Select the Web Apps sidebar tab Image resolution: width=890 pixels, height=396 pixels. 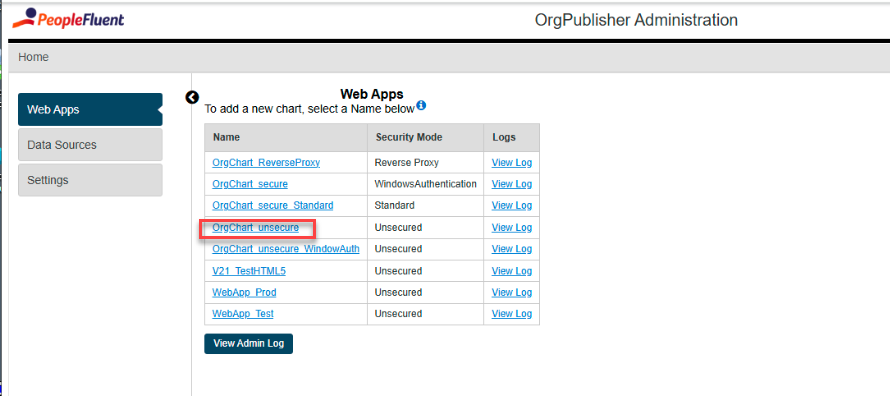click(x=90, y=109)
